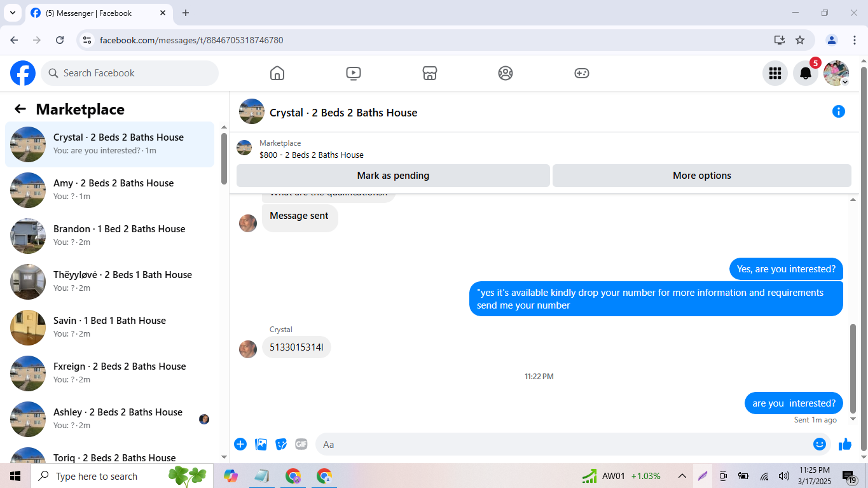Click the last 'are you interested?' sent bubble
This screenshot has width=868, height=488.
(794, 403)
